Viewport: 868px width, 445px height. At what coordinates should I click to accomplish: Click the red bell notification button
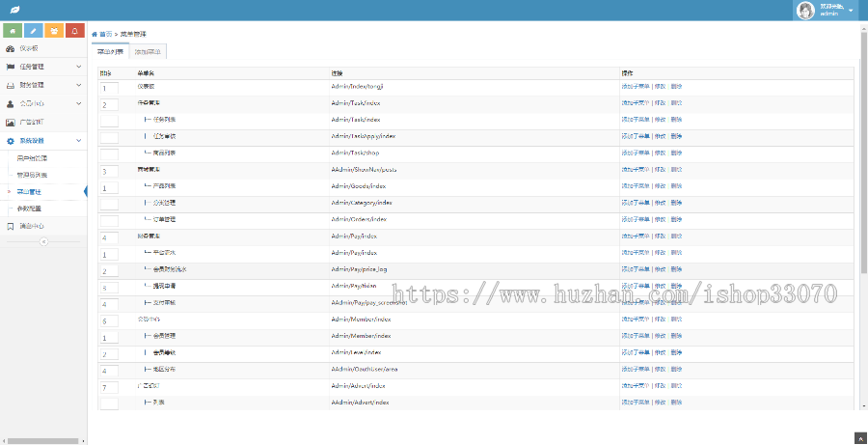click(74, 31)
